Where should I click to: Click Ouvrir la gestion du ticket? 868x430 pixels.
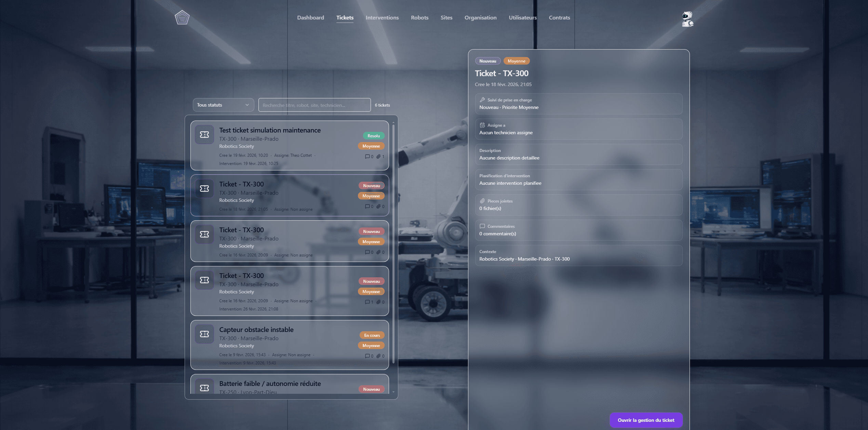(646, 420)
